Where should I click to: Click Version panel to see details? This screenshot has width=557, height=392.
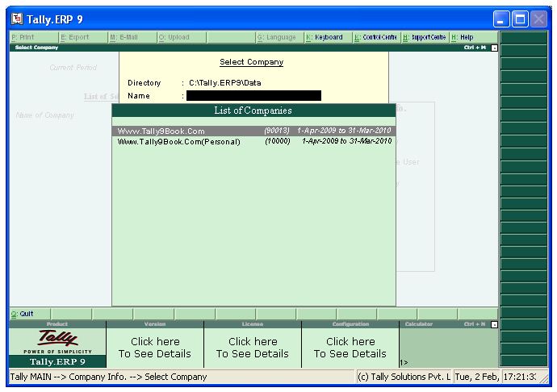(x=155, y=348)
